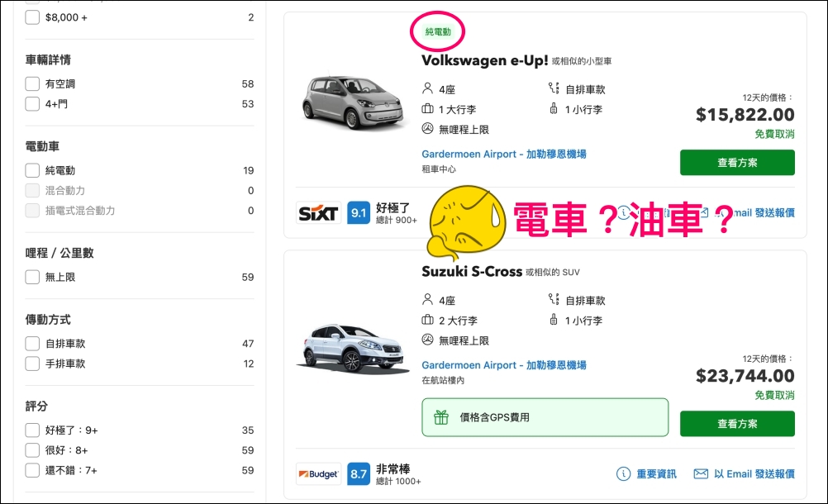Enable the 有空調 air conditioning filter
This screenshot has width=828, height=504.
pyautogui.click(x=32, y=83)
